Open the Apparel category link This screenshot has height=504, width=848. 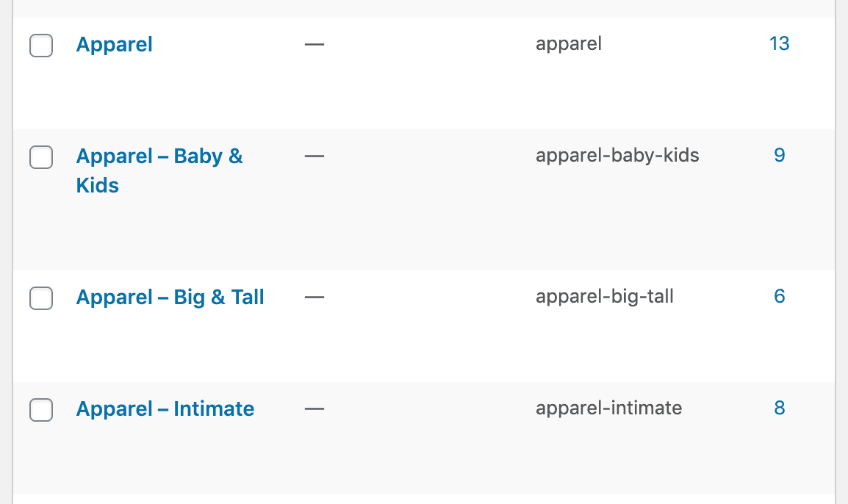114,44
